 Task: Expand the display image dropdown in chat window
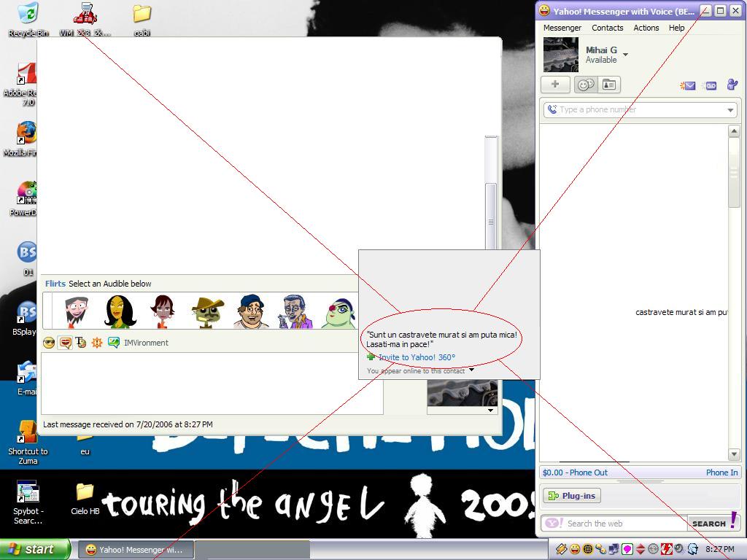(491, 410)
